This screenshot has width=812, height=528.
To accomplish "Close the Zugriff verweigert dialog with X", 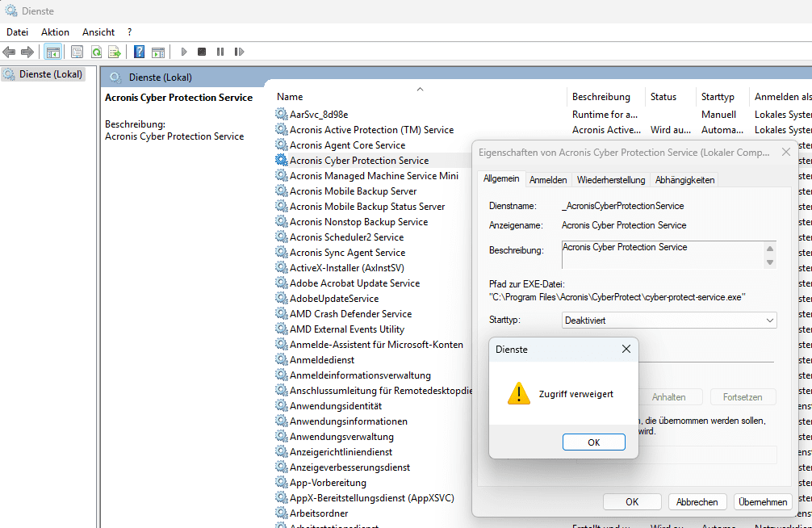I will pos(626,350).
